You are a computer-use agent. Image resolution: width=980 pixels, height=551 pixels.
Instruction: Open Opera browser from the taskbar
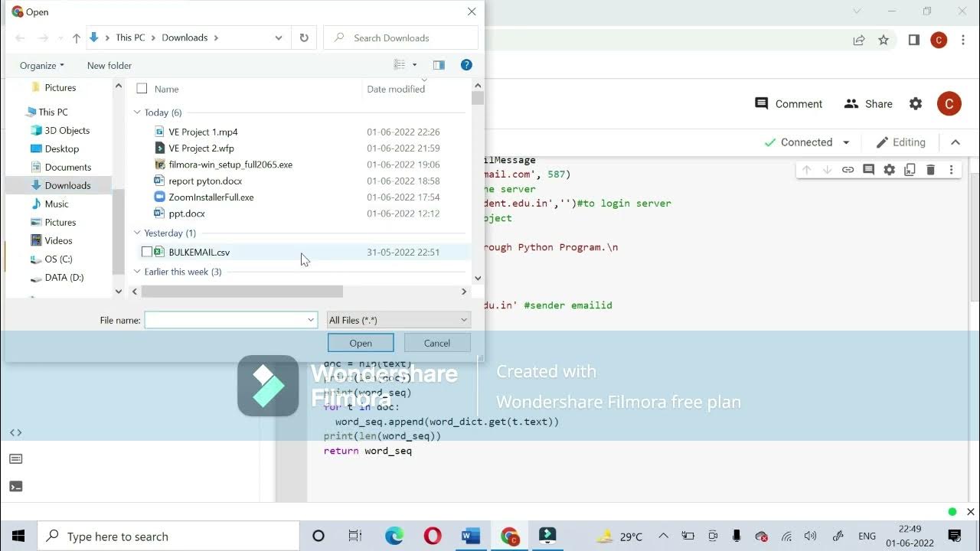click(x=433, y=536)
